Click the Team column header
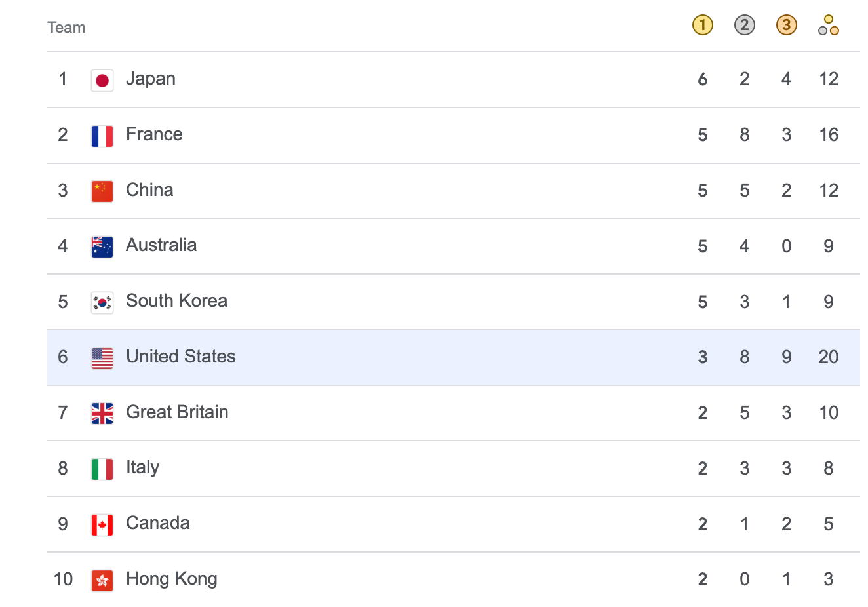The width and height of the screenshot is (868, 607). (66, 28)
